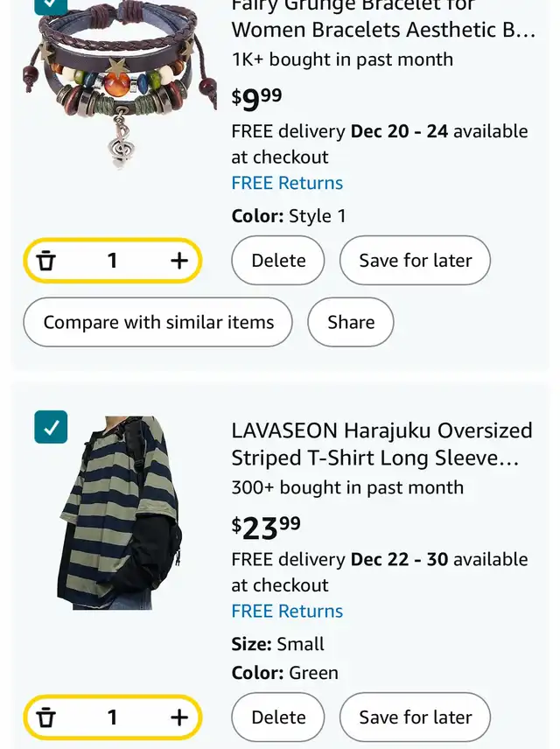Open the FREE Returns link under the striped T-shirt
Screen dimensions: 560x749
[x=287, y=611]
